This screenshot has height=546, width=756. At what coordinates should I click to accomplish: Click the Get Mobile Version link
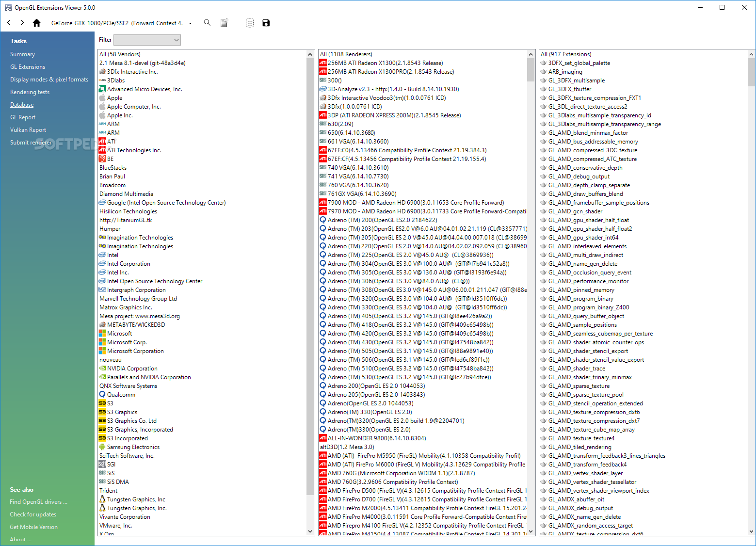click(33, 527)
